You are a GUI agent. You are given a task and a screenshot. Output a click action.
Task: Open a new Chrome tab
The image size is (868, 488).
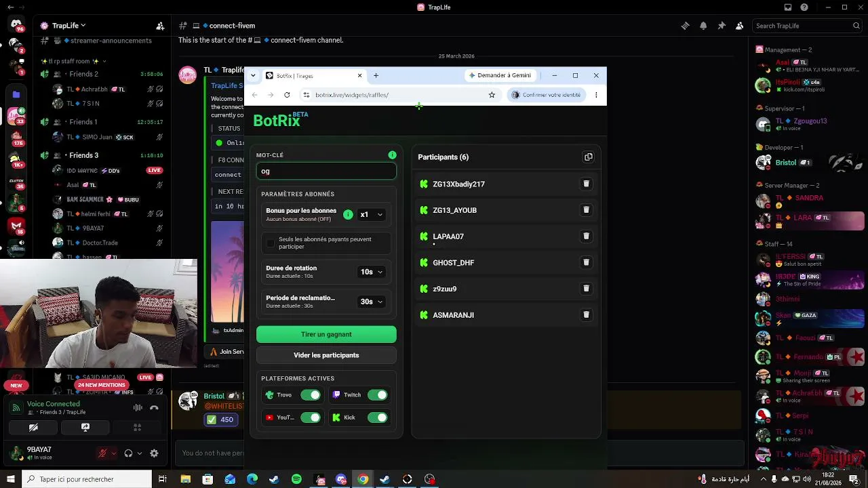(x=376, y=75)
